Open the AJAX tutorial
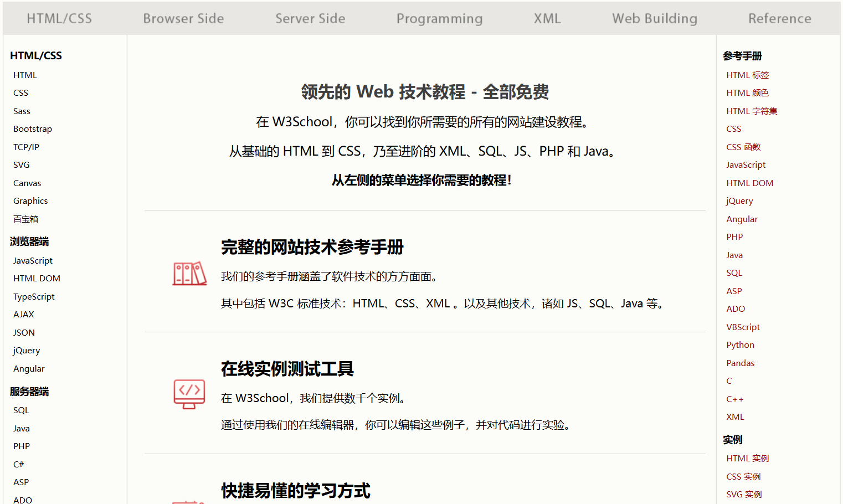This screenshot has width=843, height=504. (x=23, y=314)
